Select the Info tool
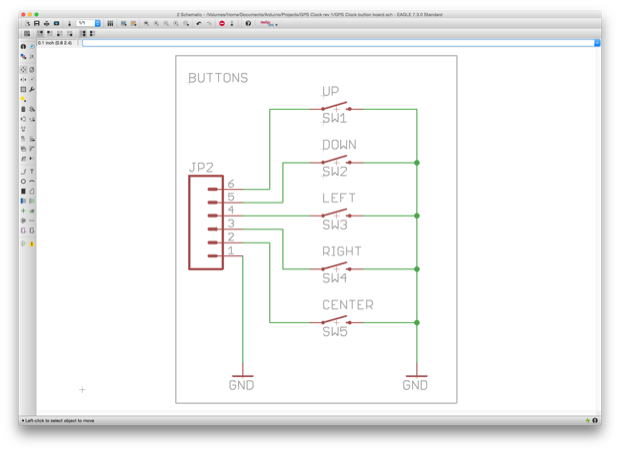The width and height of the screenshot is (620, 452). pos(23,47)
